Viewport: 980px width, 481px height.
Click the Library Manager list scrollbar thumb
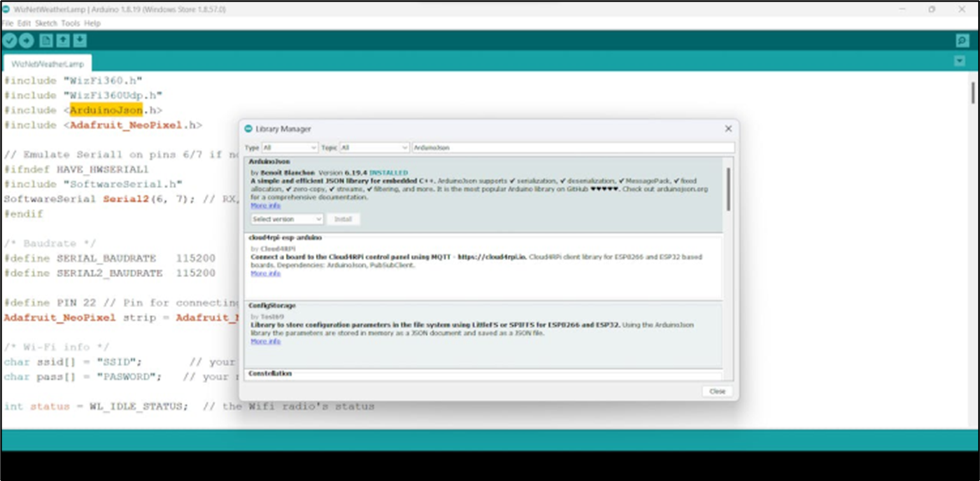pos(728,189)
